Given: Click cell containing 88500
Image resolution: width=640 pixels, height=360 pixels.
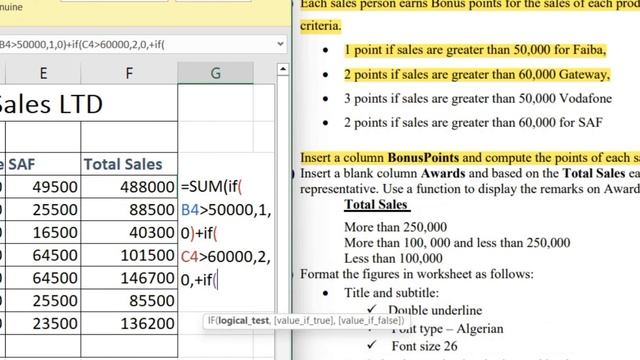Looking at the screenshot, I should click(x=129, y=210).
